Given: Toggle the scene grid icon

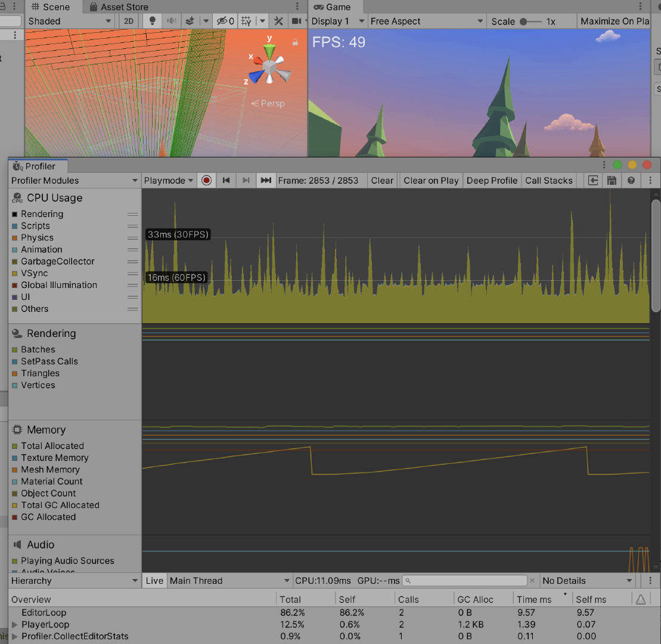Looking at the screenshot, I should [247, 21].
